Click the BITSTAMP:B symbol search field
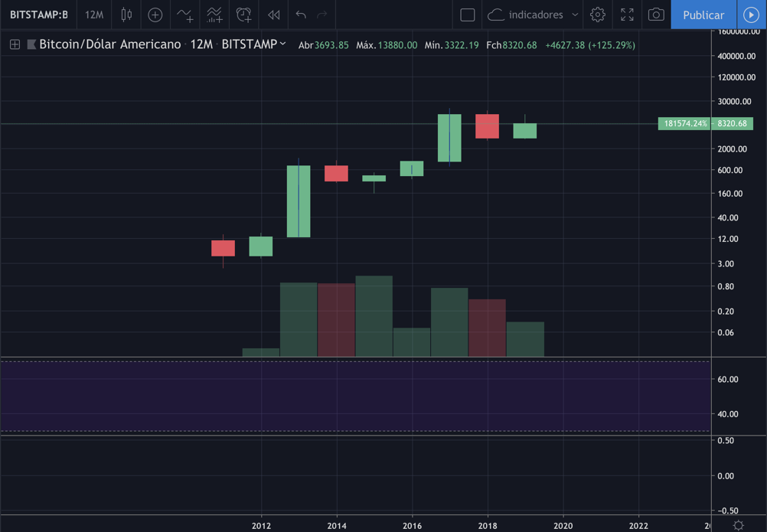The height and width of the screenshot is (532, 767). 38,15
